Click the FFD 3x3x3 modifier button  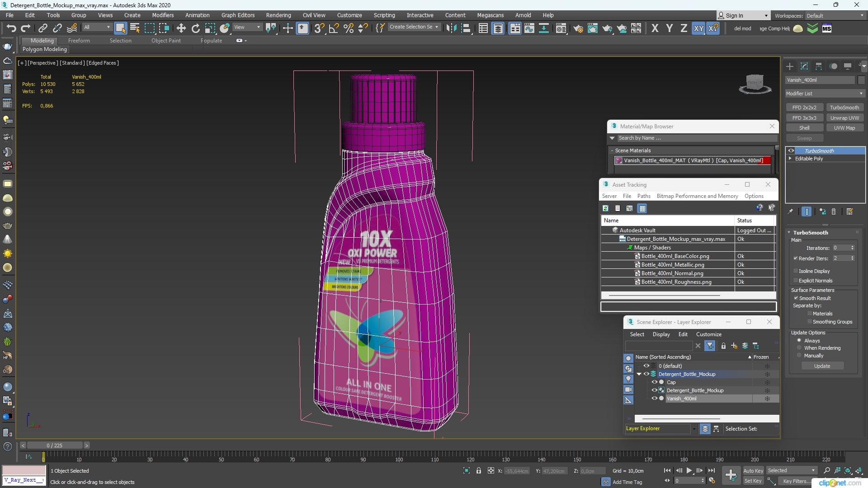[x=804, y=118]
